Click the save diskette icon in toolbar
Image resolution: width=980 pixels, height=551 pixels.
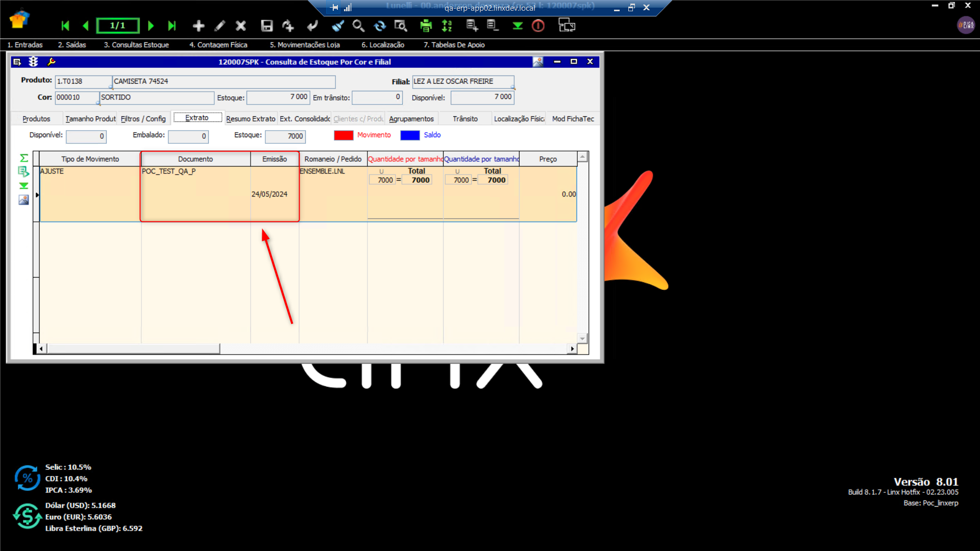point(266,26)
